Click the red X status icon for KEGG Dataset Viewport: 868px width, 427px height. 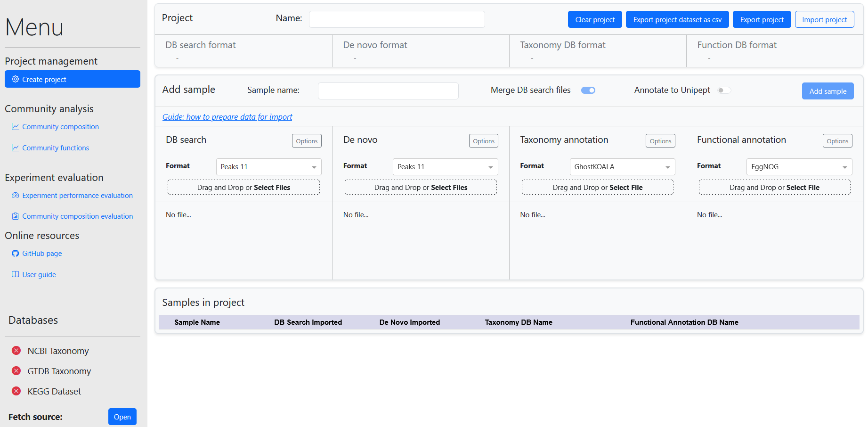coord(16,391)
